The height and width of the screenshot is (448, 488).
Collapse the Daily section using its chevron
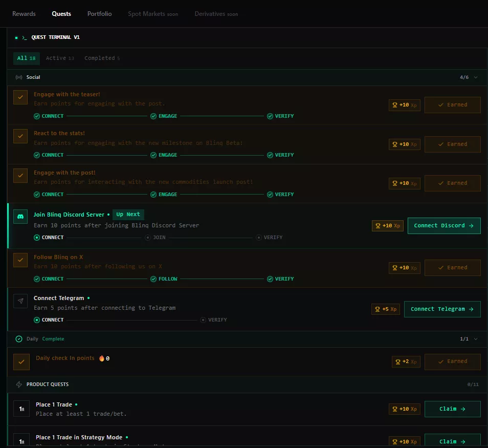(477, 338)
